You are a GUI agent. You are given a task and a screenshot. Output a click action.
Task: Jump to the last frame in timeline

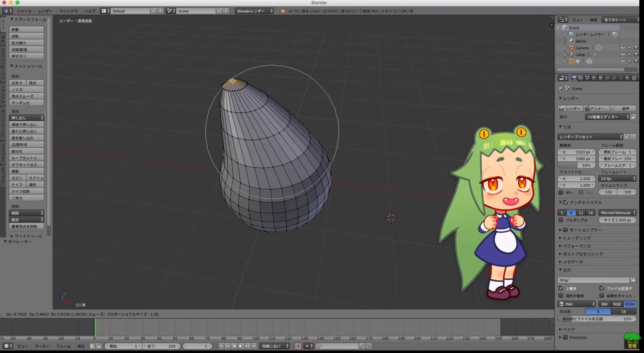coord(254,346)
